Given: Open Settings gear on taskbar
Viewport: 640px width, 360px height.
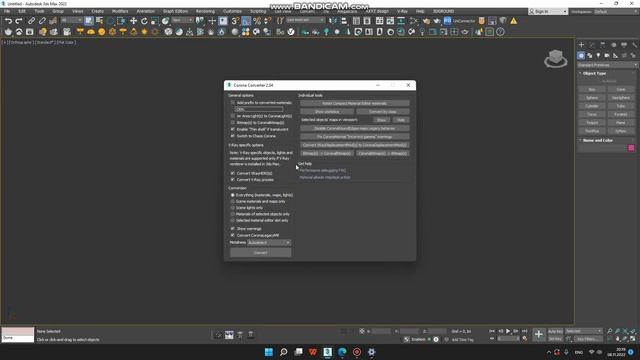Looking at the screenshot, I should click(371, 352).
